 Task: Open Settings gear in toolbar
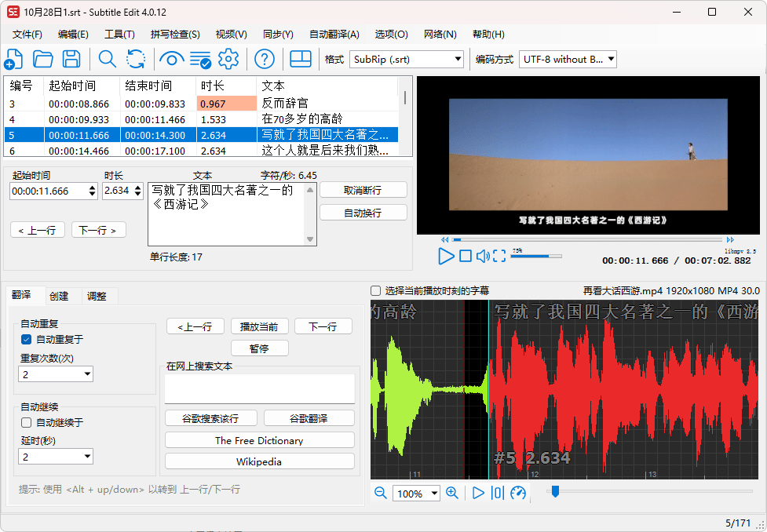coord(228,59)
